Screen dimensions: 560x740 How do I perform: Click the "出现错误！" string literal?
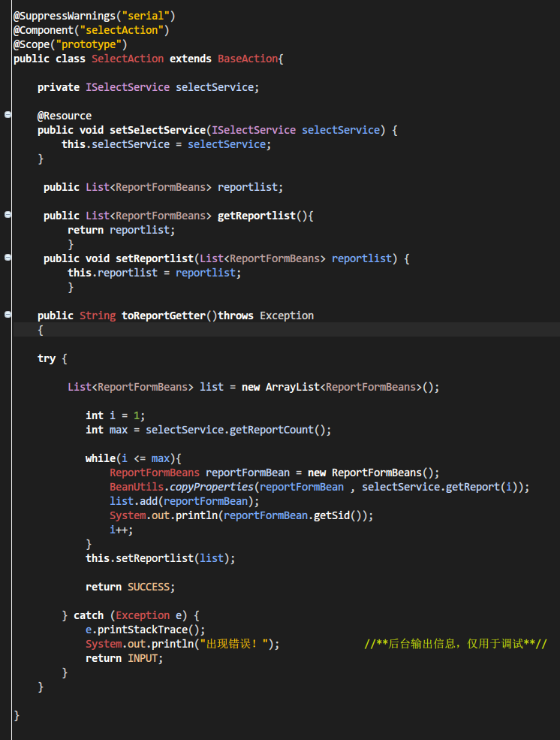234,644
